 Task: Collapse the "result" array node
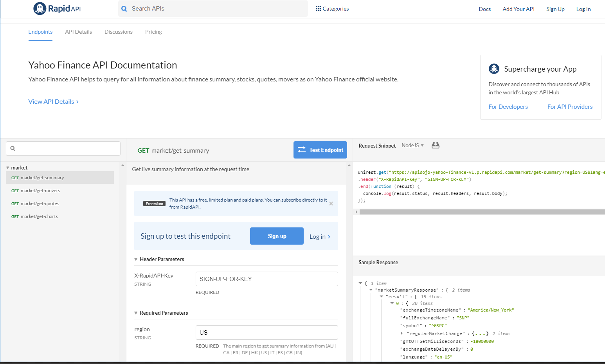tap(382, 297)
